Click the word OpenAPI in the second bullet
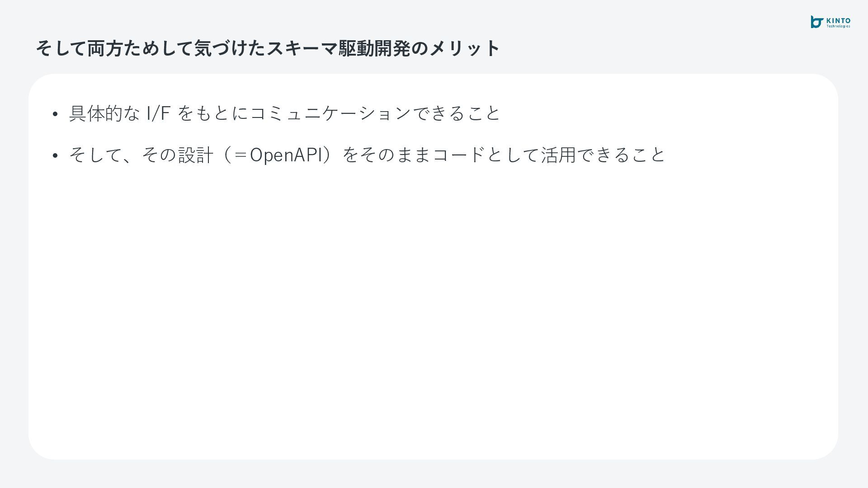The height and width of the screenshot is (488, 868). point(286,155)
